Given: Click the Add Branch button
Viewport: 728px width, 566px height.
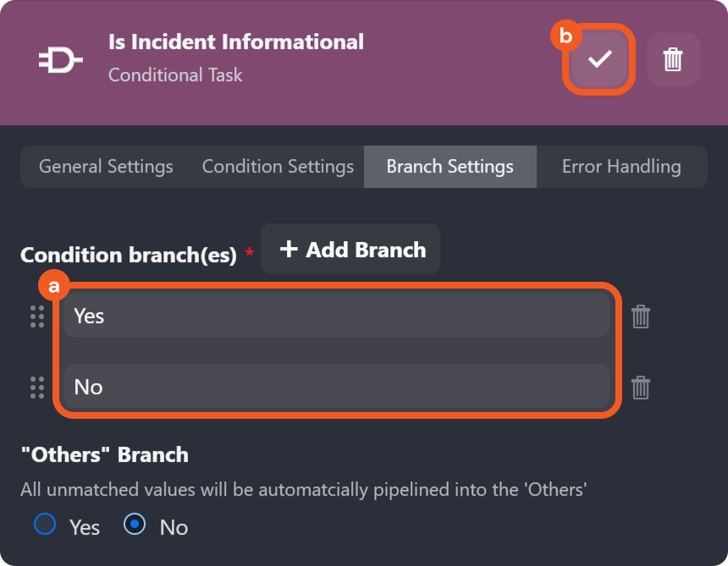Looking at the screenshot, I should (350, 250).
